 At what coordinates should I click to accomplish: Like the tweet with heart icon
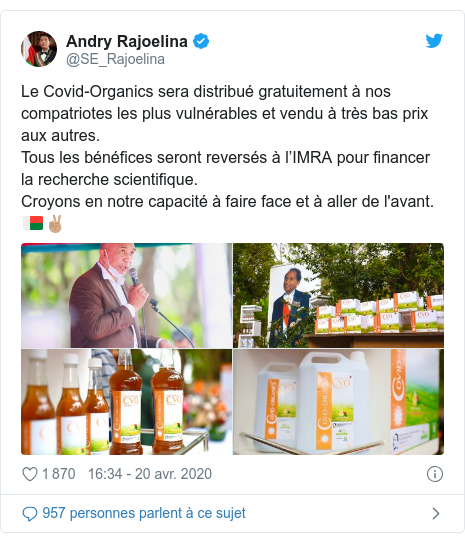(30, 474)
